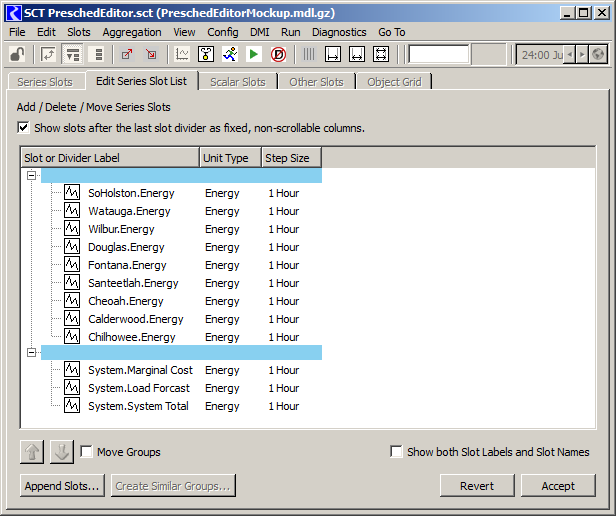Toggle the slot dividers view toolbar icon
The image size is (616, 516).
coord(72,54)
